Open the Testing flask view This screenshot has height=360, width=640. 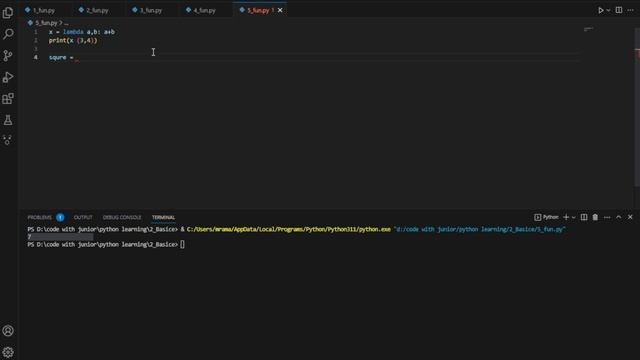(x=8, y=120)
